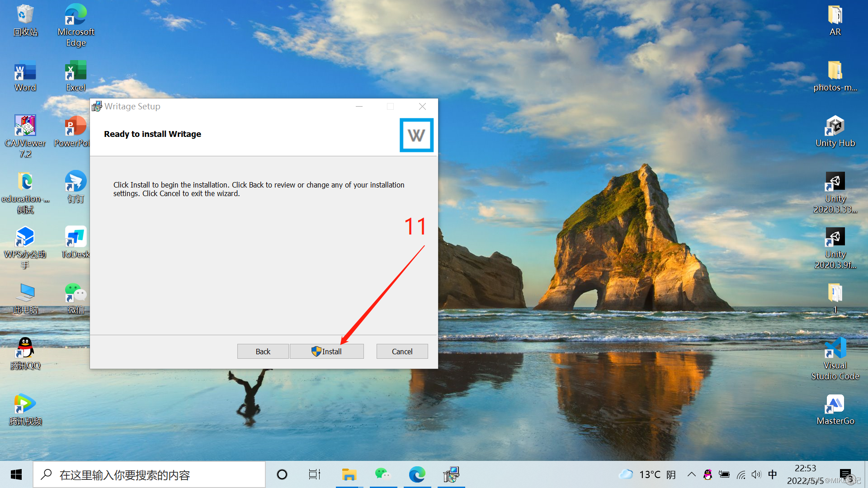Toggle the Chinese input method indicator
This screenshot has width=868, height=488.
tap(772, 474)
